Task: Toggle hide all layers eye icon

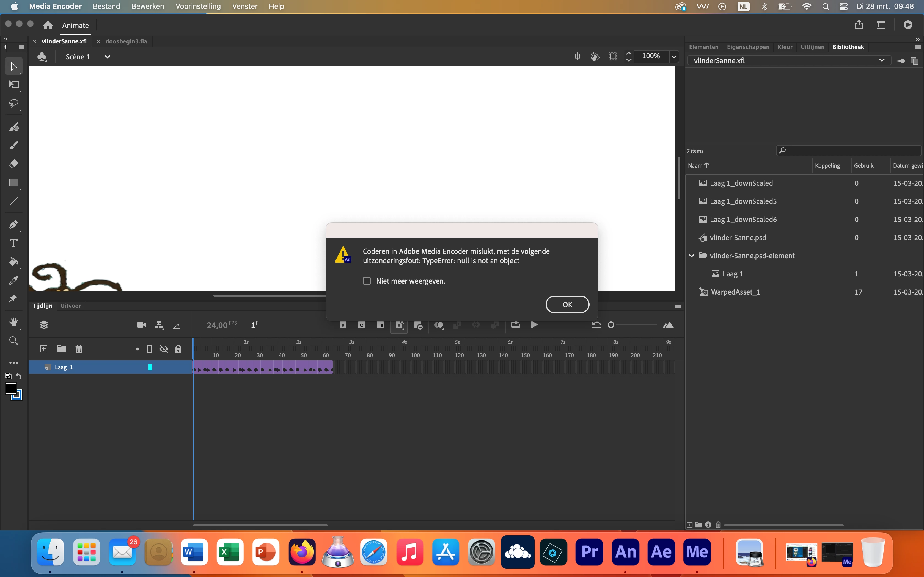Action: (164, 349)
